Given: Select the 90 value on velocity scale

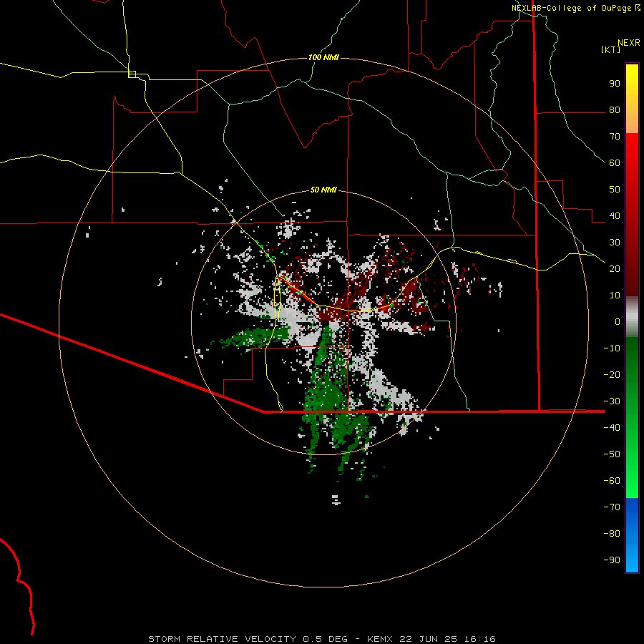Looking at the screenshot, I should 615,84.
